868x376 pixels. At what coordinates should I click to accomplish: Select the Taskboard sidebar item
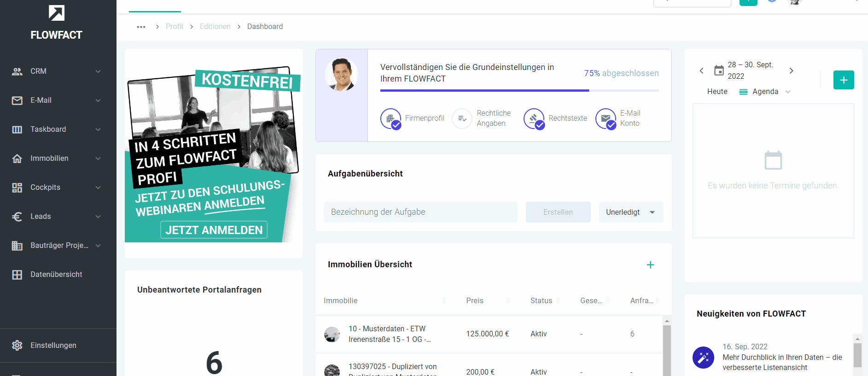click(58, 129)
